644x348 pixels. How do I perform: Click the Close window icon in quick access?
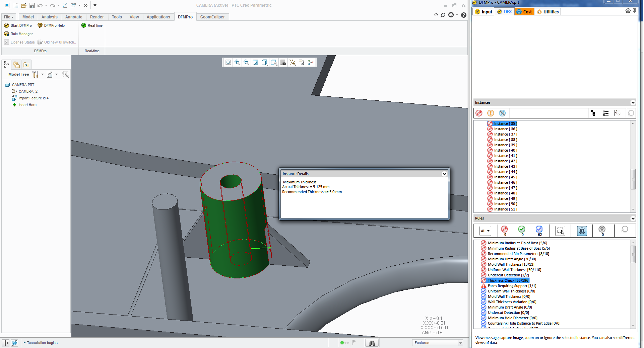(x=86, y=5)
